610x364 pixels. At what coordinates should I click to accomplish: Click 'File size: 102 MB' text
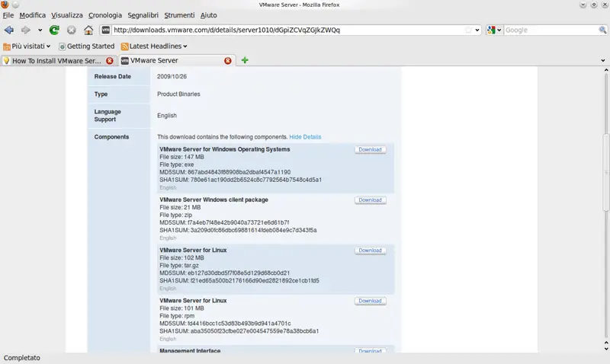181,258
